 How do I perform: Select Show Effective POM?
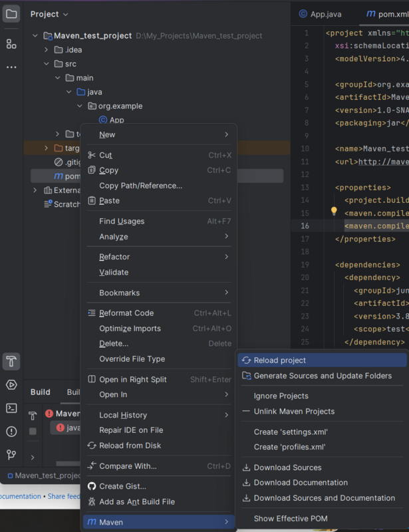click(322, 519)
